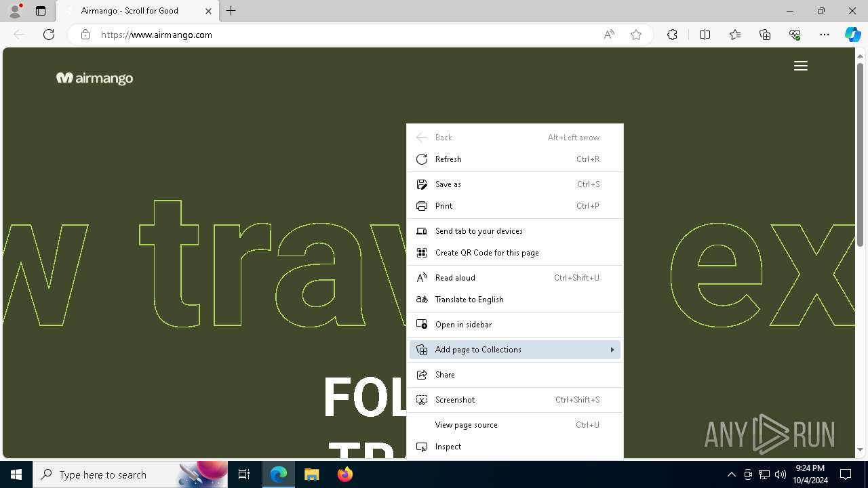The image size is (868, 488).
Task: Open the Collections toolbar icon
Action: pyautogui.click(x=765, y=35)
